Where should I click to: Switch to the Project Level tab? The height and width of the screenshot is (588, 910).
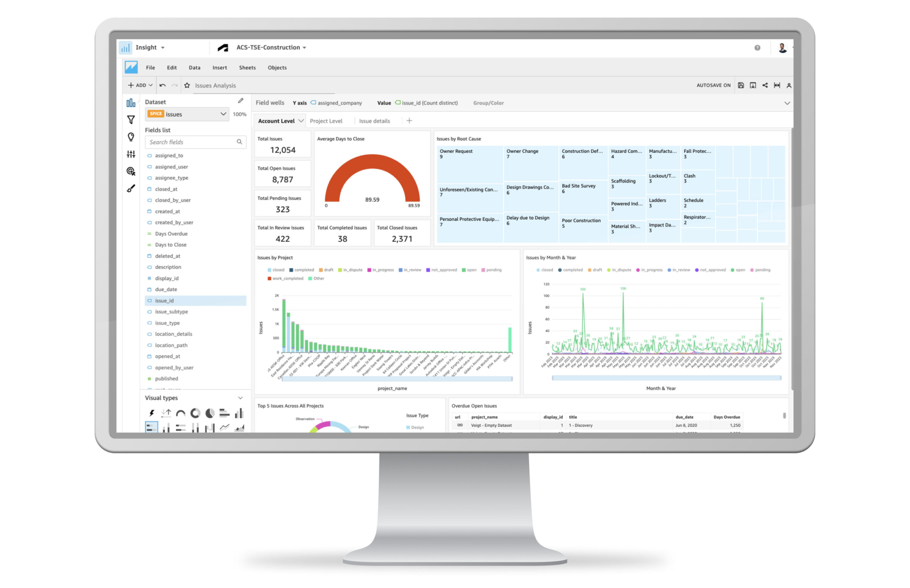tap(326, 121)
